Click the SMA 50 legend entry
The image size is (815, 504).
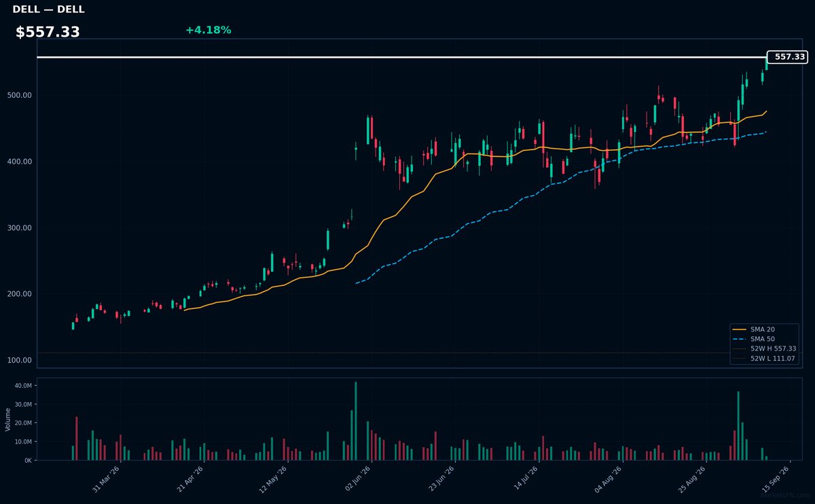[x=763, y=339]
